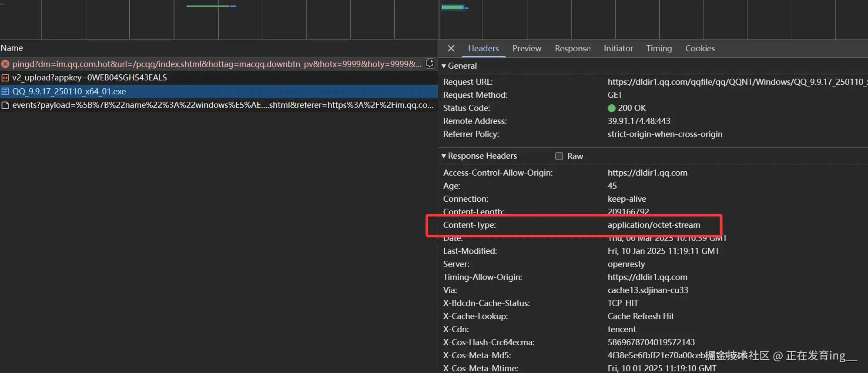Open the Initiator tab

pos(618,48)
